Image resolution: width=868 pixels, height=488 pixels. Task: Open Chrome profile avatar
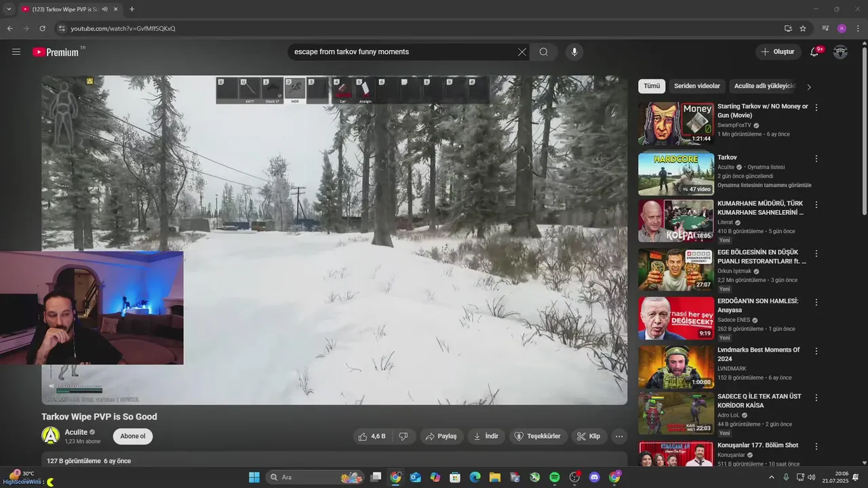842,28
